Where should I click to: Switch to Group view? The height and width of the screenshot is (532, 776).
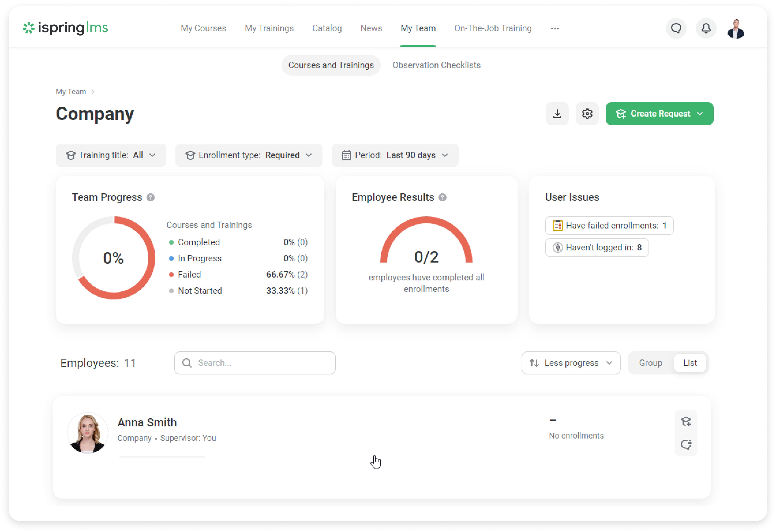click(x=650, y=363)
